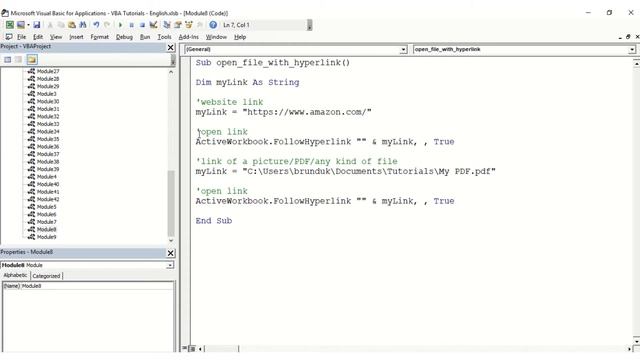Undo the last action with the Undo arrow
The width and height of the screenshot is (640, 360).
[96, 25]
